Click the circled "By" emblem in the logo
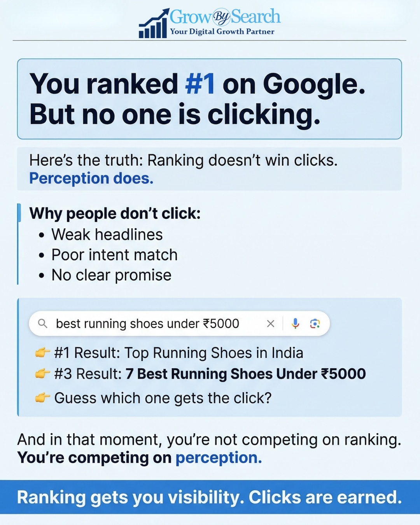Image resolution: width=420 pixels, height=525 pixels. (221, 17)
